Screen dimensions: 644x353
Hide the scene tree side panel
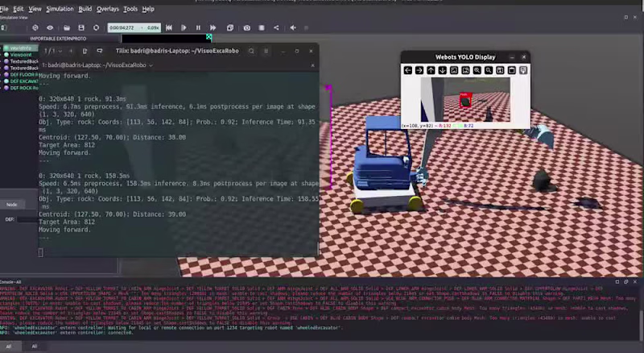tap(4, 27)
